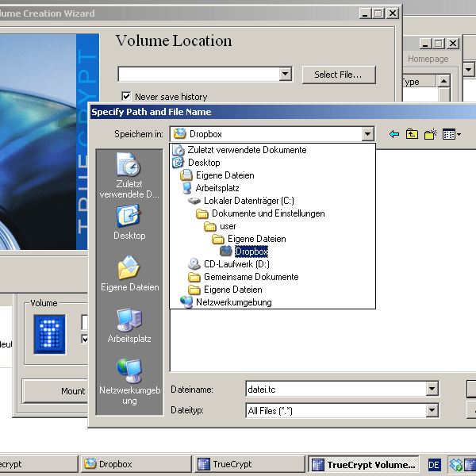476x476 pixels.
Task: Click the Dateityp All Files field
Action: pos(336,411)
